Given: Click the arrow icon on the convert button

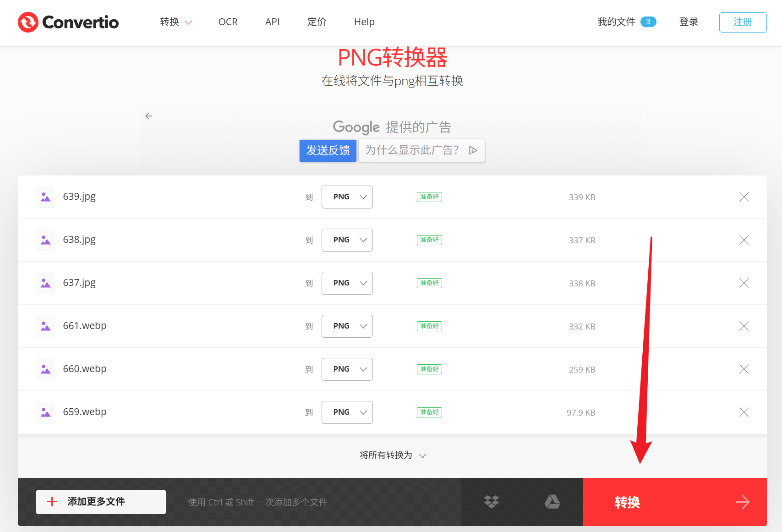Looking at the screenshot, I should pyautogui.click(x=743, y=502).
